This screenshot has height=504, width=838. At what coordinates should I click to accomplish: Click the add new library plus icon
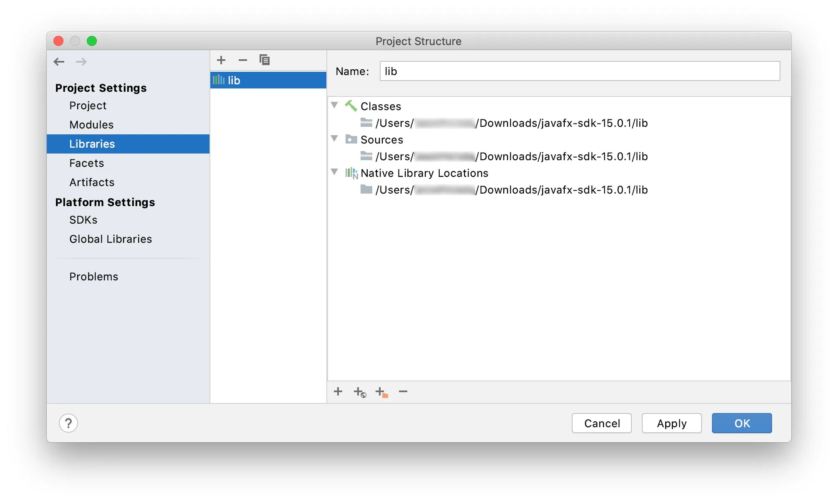click(221, 60)
